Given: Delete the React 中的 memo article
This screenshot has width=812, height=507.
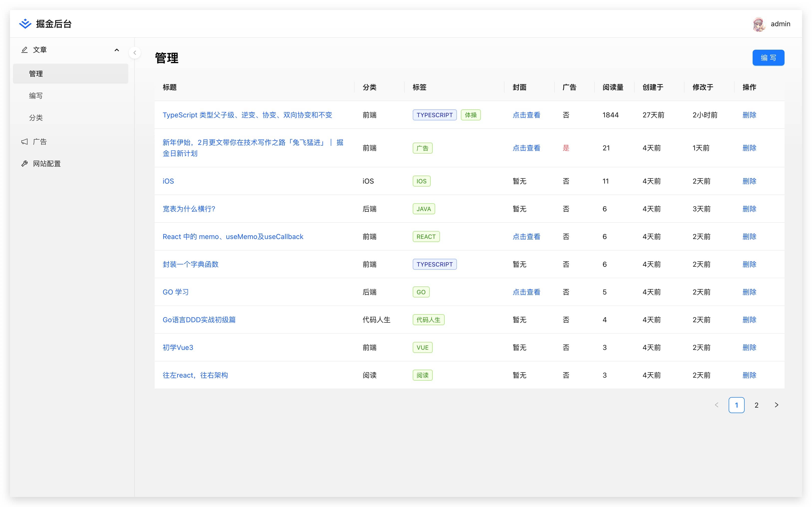Looking at the screenshot, I should click(x=749, y=237).
